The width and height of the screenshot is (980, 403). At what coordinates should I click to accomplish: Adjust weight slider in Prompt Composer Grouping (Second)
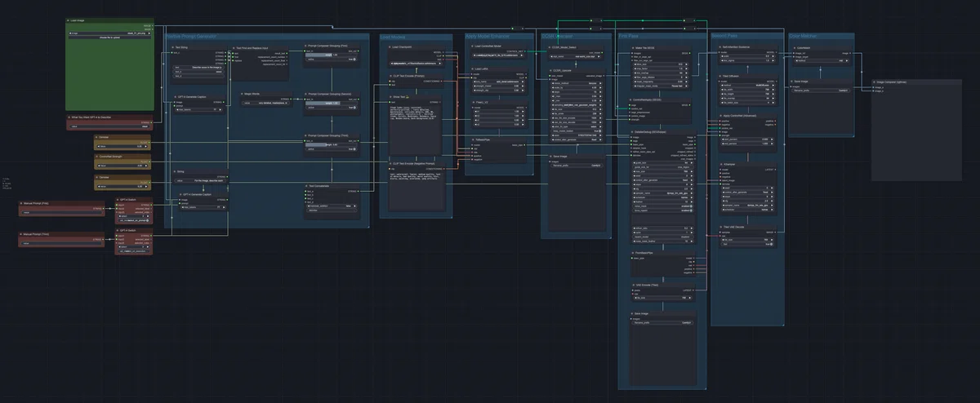(x=331, y=104)
